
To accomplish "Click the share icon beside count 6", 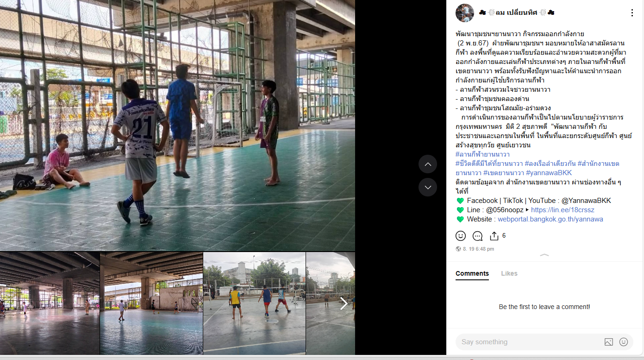I will tap(494, 236).
